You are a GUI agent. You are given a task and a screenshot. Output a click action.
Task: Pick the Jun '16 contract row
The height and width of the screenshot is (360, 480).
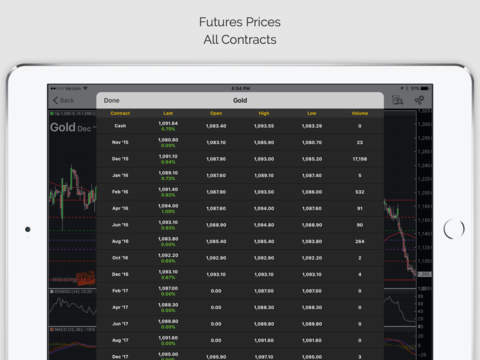(x=240, y=225)
